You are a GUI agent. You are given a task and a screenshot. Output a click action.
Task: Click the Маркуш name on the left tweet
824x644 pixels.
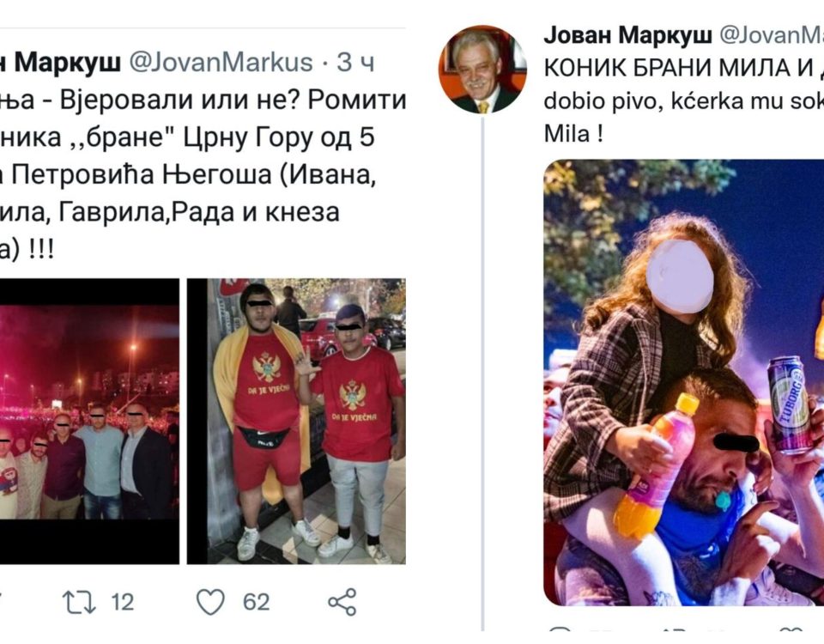67,62
